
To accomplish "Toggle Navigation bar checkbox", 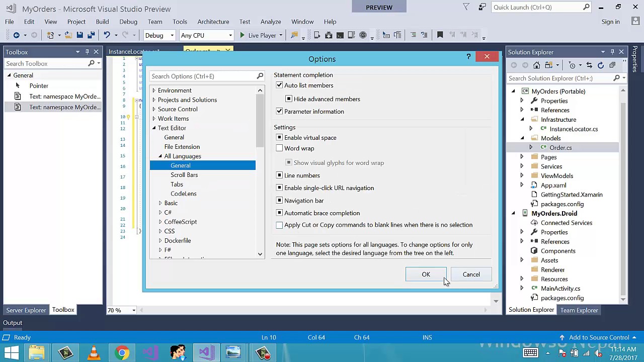I will (279, 201).
